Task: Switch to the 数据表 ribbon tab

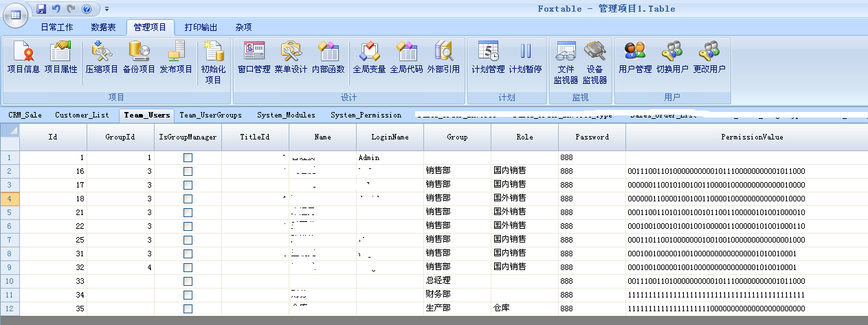Action: (104, 27)
